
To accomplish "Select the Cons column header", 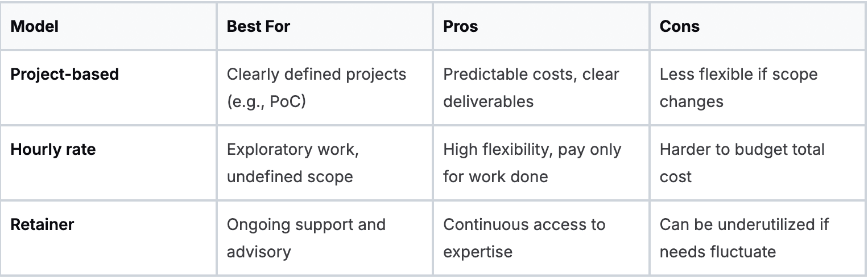I will click(680, 27).
